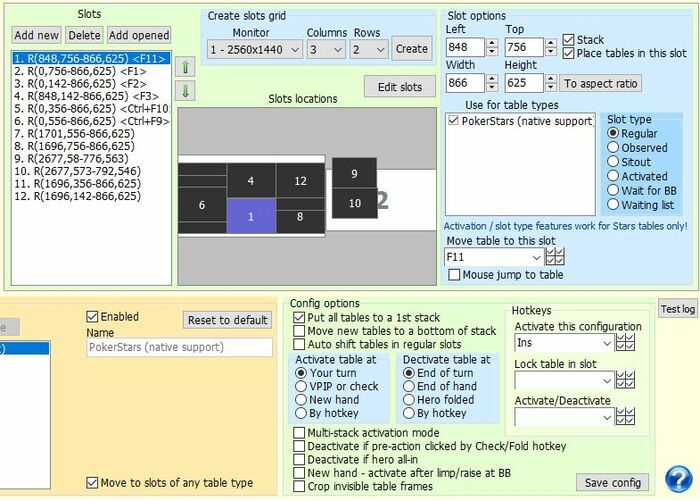Click the Delete slot button
Image resolution: width=700 pixels, height=501 pixels.
[84, 35]
